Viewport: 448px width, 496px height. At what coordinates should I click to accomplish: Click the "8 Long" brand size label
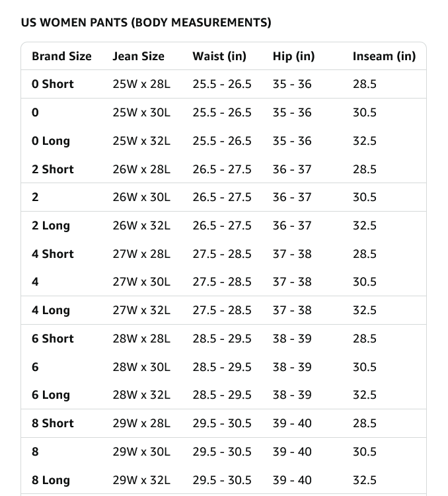coord(51,480)
